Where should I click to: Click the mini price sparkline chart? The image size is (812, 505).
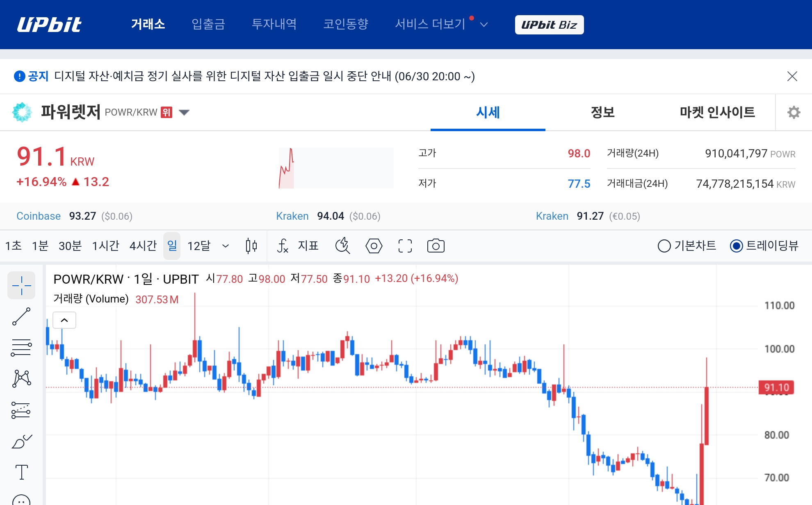[x=336, y=168]
